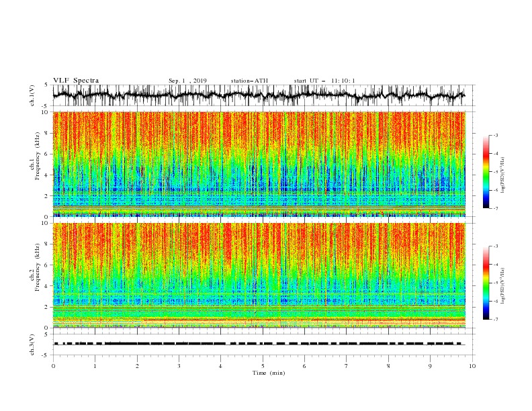
Task: Click the ch.2 spectrogram panel
Action: [x=259, y=275]
